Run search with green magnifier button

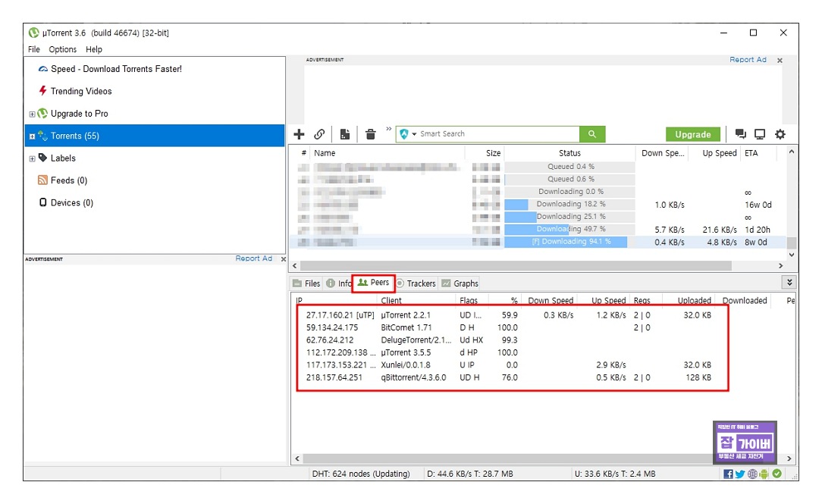[x=592, y=134]
